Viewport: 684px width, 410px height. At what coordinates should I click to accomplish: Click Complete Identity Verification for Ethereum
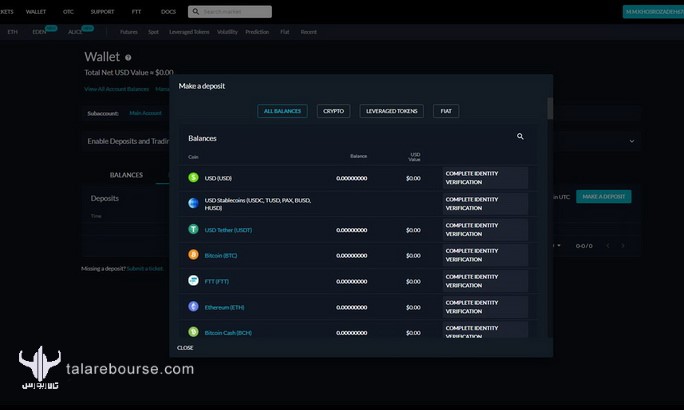pyautogui.click(x=485, y=307)
